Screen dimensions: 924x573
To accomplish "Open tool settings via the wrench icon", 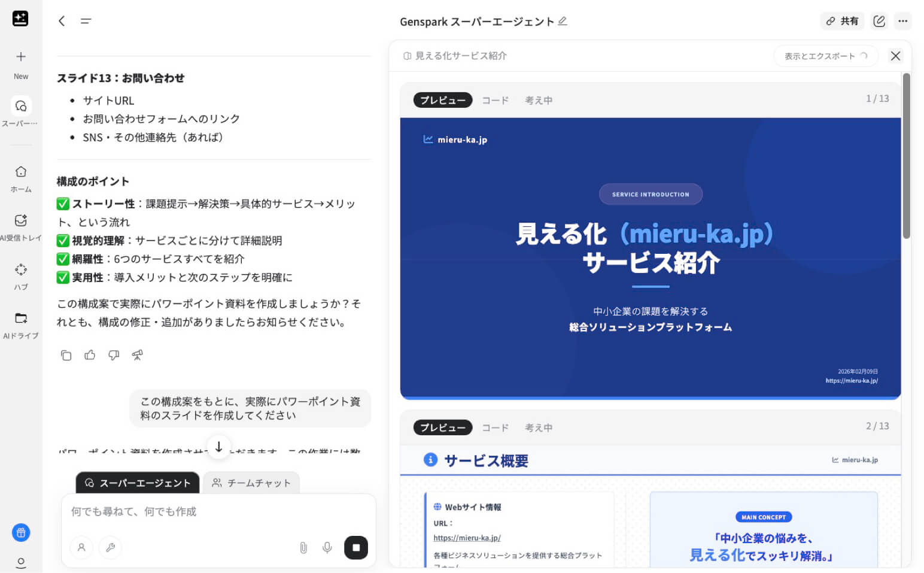I will (x=110, y=547).
